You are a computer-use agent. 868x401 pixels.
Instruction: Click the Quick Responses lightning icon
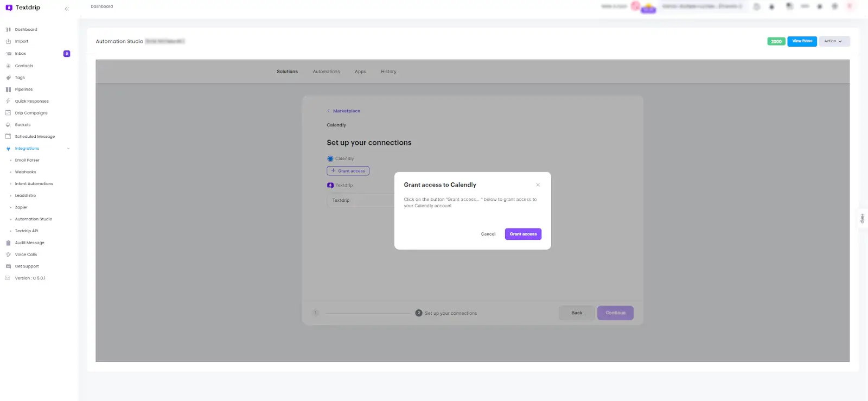pyautogui.click(x=8, y=101)
